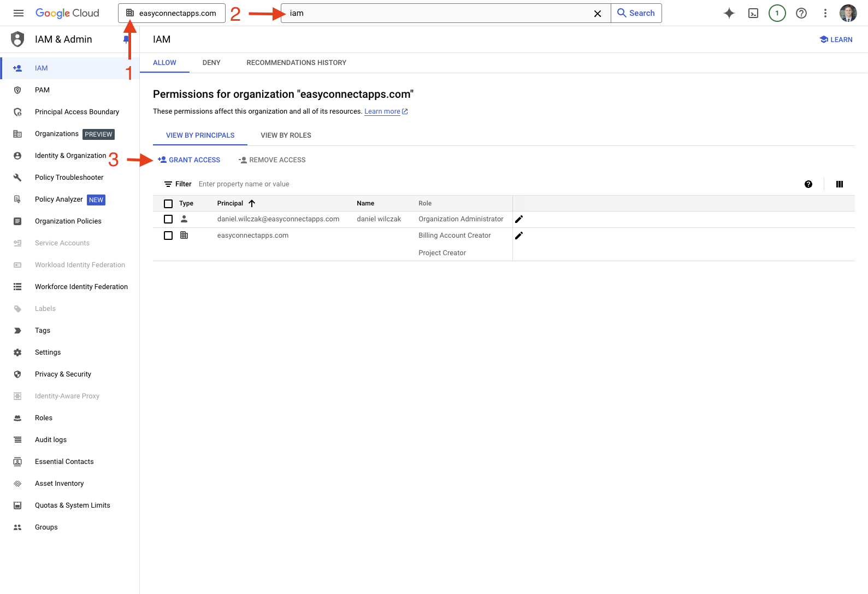Click the Policy Troubleshooter wrench icon
The height and width of the screenshot is (594, 868).
coord(17,178)
